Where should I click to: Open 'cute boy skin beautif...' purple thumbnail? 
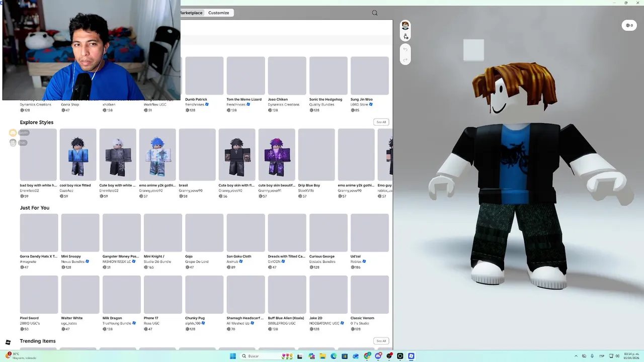(277, 155)
